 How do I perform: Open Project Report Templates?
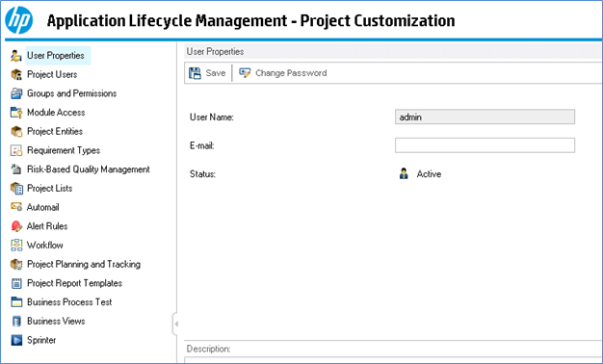click(x=74, y=283)
